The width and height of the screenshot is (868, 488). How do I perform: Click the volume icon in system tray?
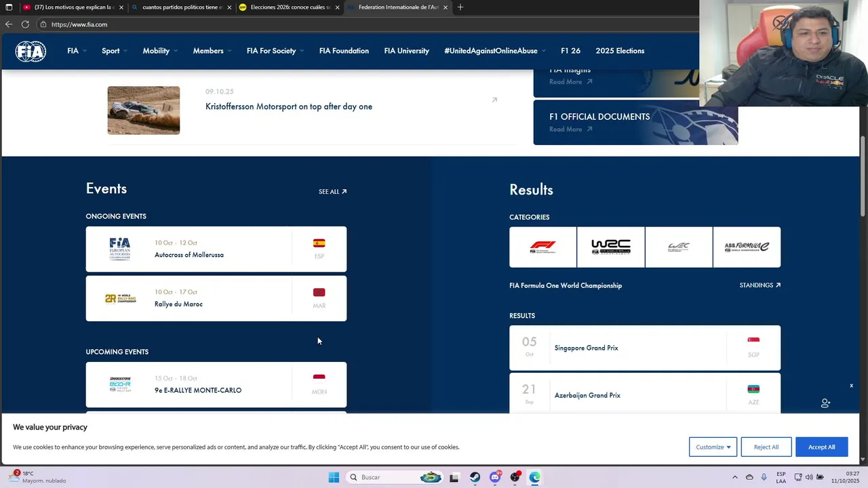click(x=809, y=477)
